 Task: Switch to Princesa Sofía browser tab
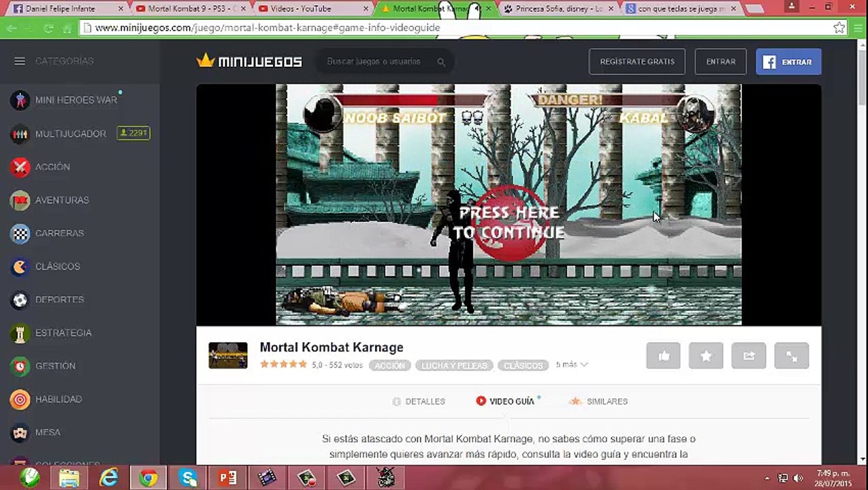557,9
